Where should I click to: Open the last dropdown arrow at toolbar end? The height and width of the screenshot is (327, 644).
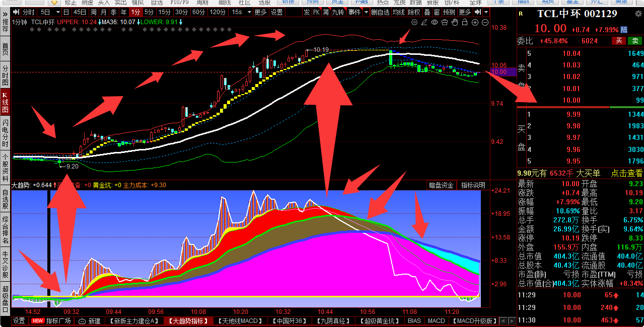[x=486, y=12]
